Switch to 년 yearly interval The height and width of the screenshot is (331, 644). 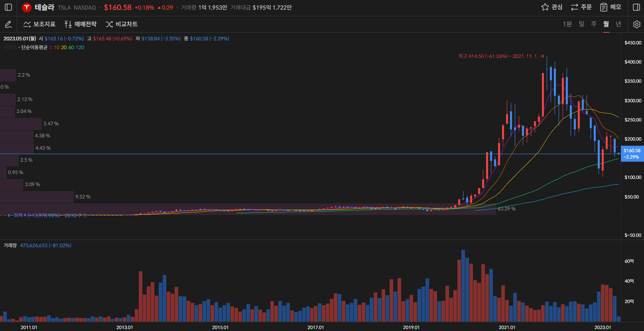click(x=618, y=24)
